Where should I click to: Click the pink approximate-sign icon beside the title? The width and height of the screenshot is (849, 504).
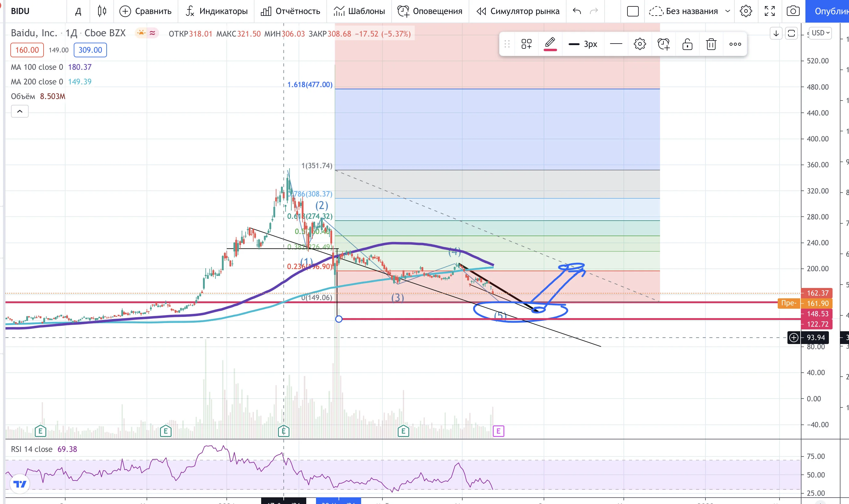152,33
